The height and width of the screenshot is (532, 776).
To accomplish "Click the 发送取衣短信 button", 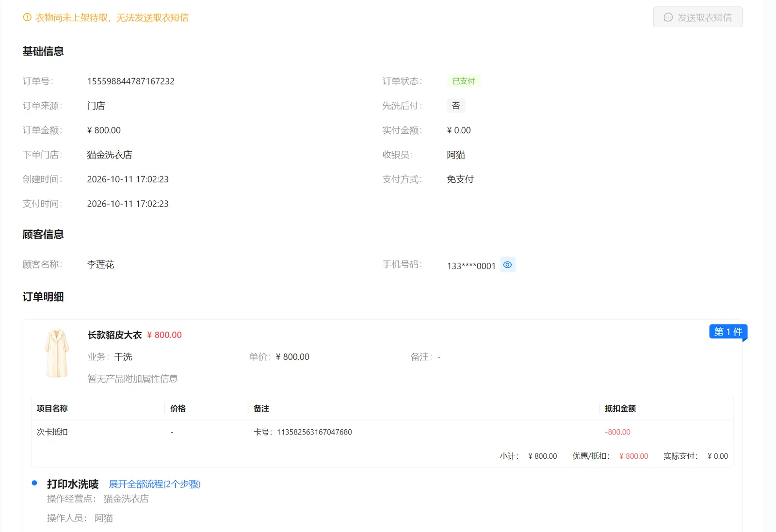I will (697, 17).
